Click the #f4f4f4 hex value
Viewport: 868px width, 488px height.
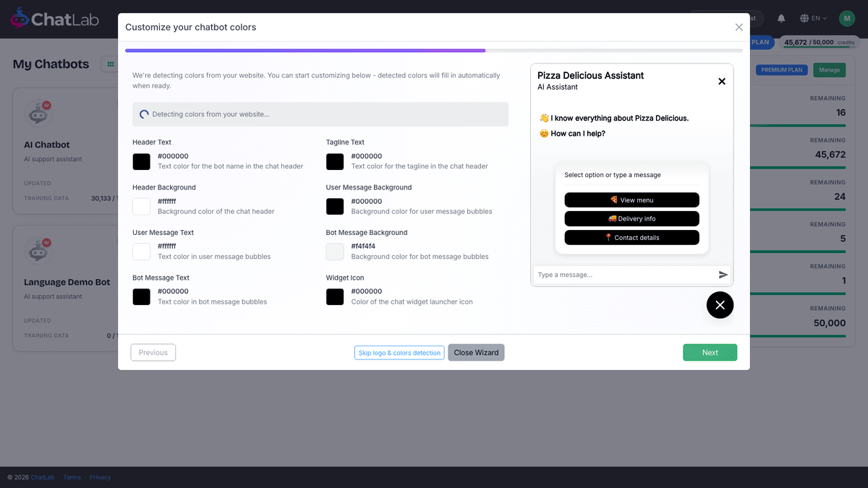coord(363,247)
